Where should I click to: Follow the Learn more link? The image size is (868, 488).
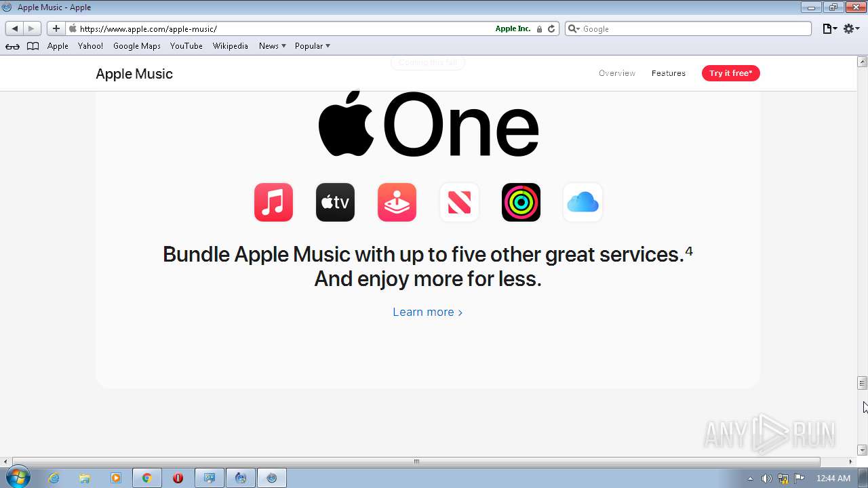[x=428, y=312]
